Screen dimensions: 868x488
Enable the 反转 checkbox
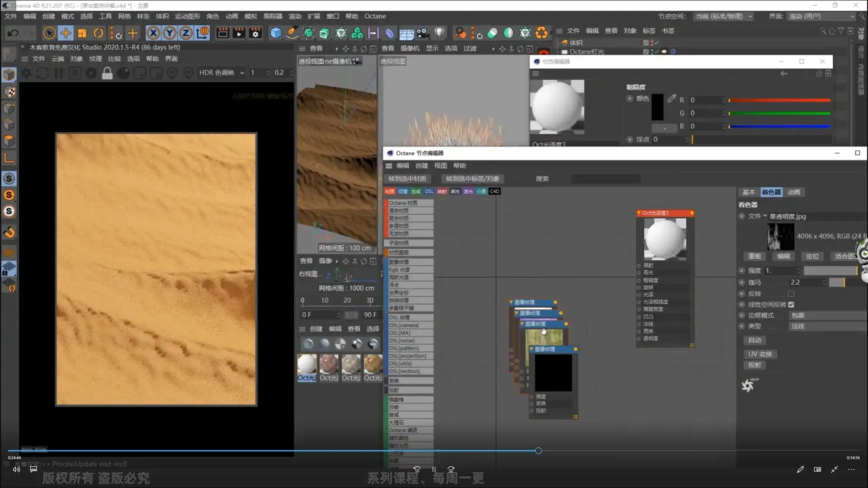pyautogui.click(x=791, y=294)
